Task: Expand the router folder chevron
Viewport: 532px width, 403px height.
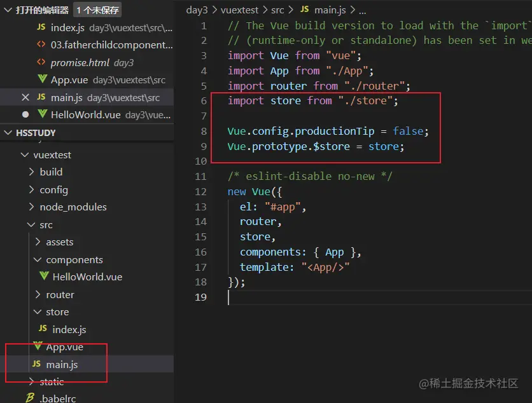Action: point(38,294)
